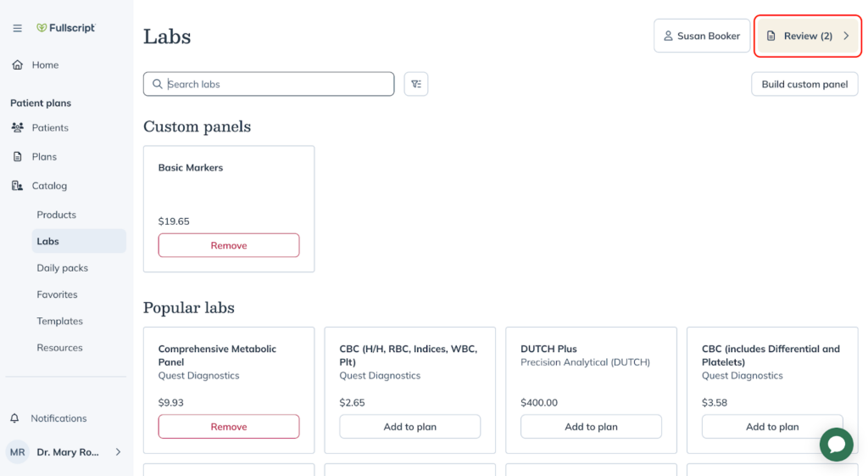The height and width of the screenshot is (476, 868).
Task: Click the search magnifier icon
Action: point(157,84)
